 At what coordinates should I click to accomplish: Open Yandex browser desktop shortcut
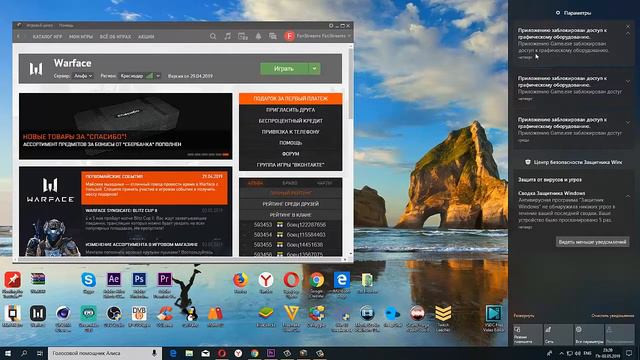(266, 282)
